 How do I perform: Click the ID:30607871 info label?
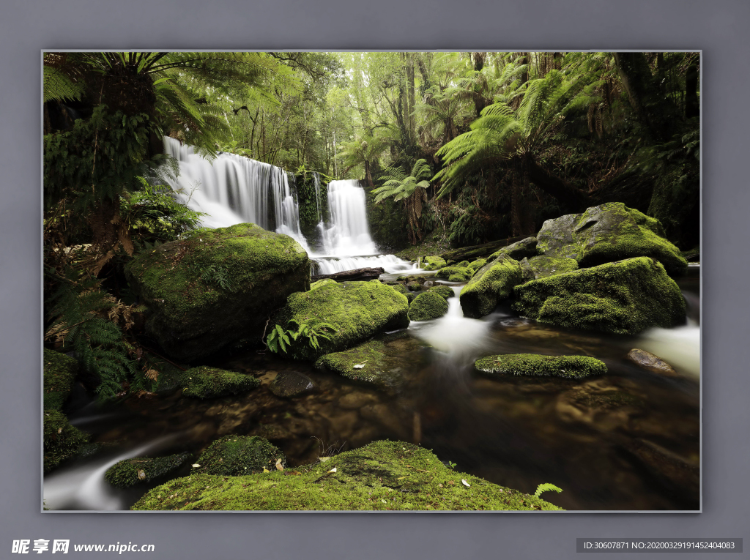click(609, 545)
